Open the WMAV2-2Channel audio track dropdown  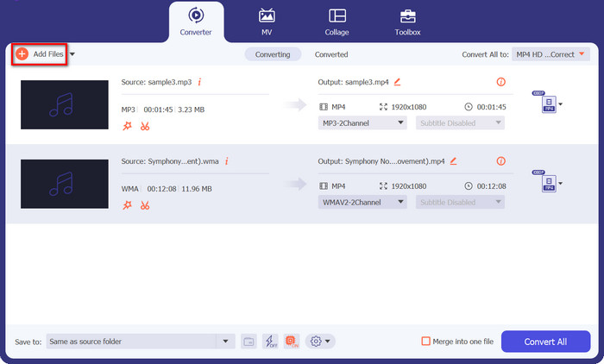[362, 202]
